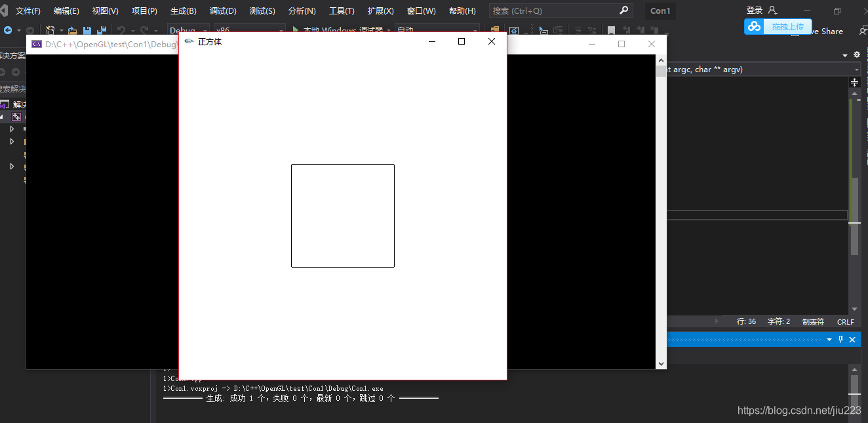Open the dropdown on the blue notification bar
Viewport: 868px width, 423px height.
point(829,339)
